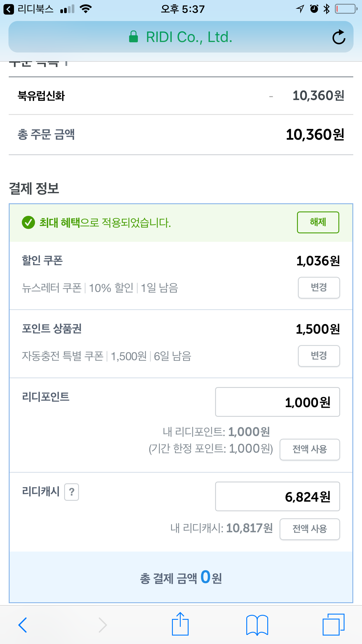
Task: Tap the Safari forward arrow
Action: pyautogui.click(x=103, y=625)
